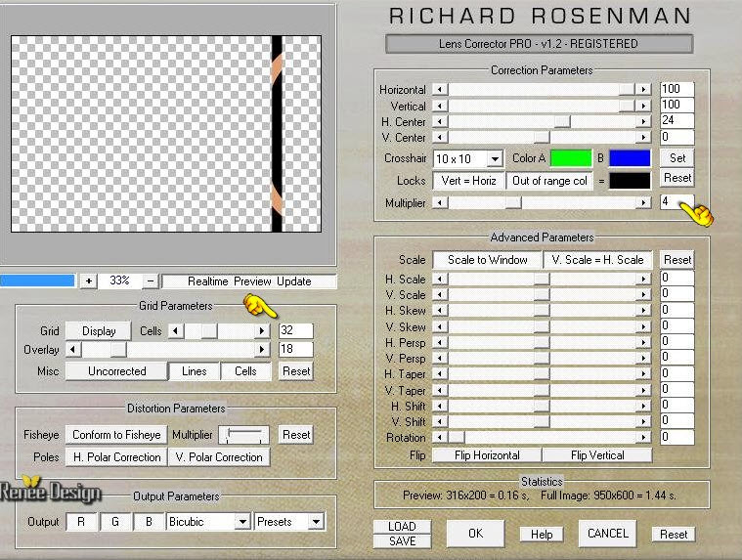Click left arrow of Multiplier slider in Correction

tap(440, 202)
